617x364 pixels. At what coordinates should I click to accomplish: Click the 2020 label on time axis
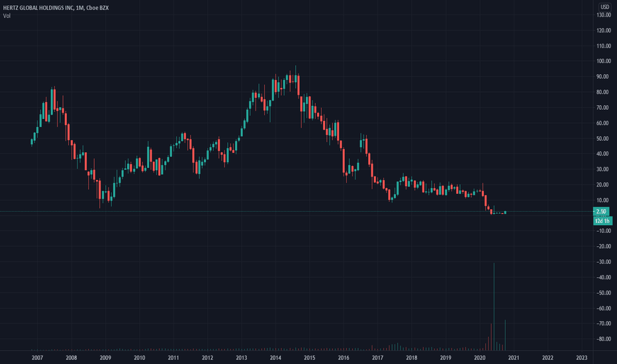pyautogui.click(x=480, y=357)
